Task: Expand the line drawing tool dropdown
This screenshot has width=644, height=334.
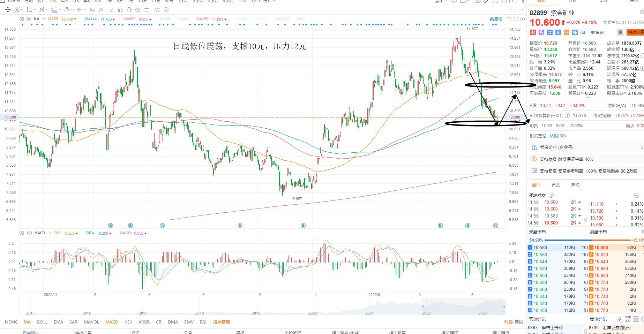Action: point(23,10)
